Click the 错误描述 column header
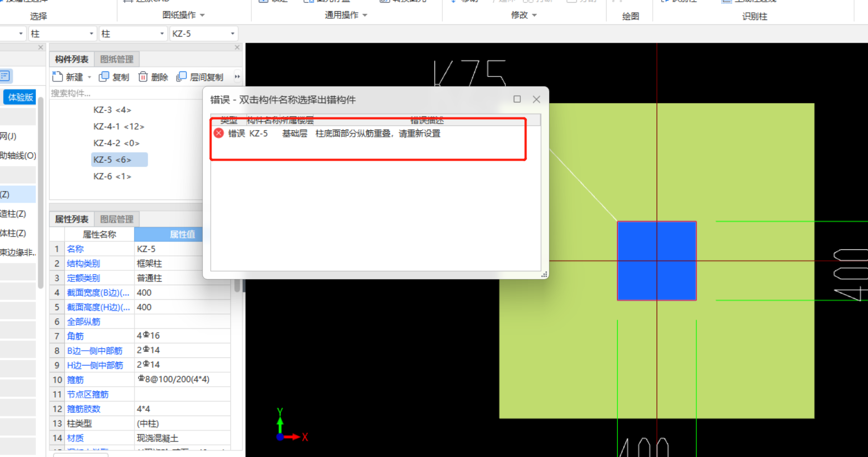 [x=427, y=120]
